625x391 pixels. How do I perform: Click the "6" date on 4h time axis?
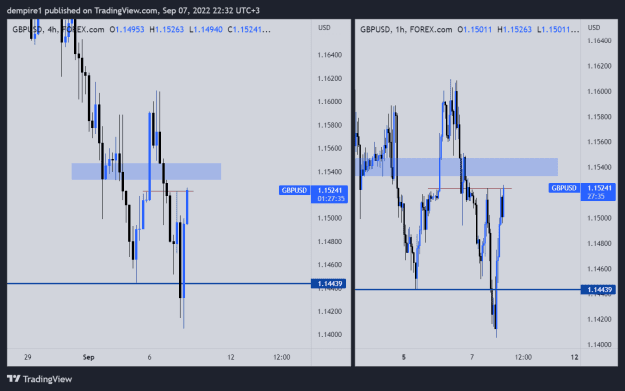click(149, 357)
